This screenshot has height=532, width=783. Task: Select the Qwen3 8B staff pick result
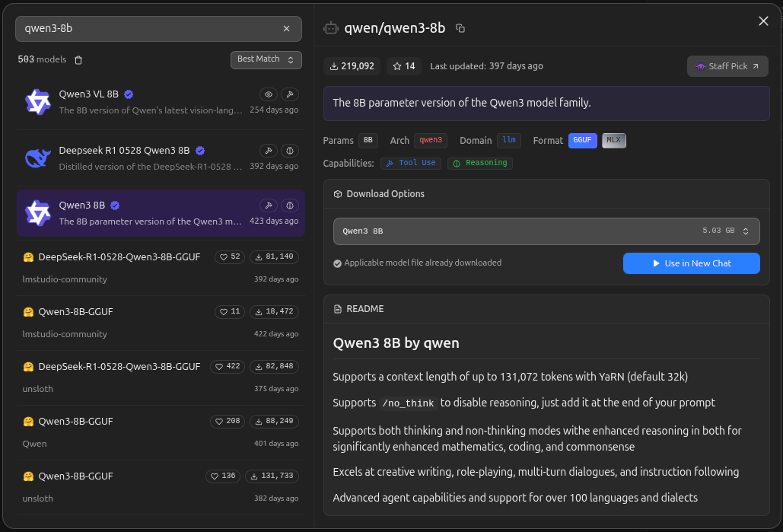pyautogui.click(x=161, y=213)
